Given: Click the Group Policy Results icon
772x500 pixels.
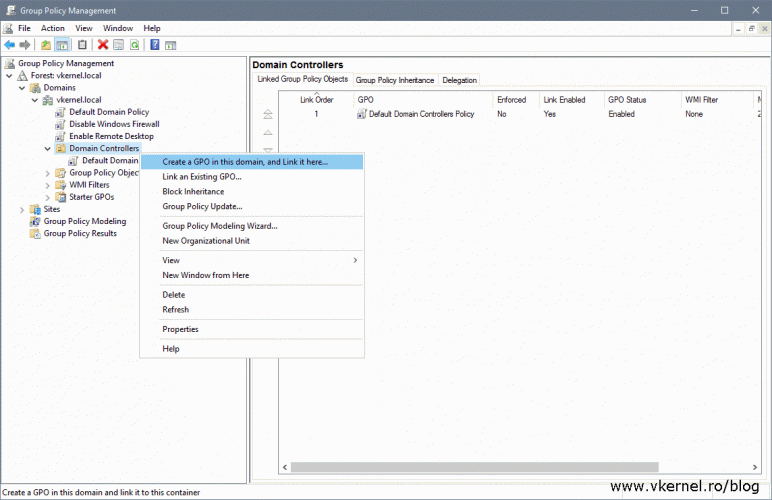Looking at the screenshot, I should pos(35,233).
